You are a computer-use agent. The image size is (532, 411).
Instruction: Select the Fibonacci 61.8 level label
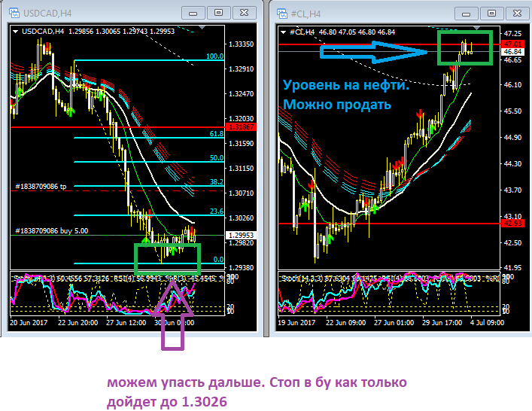(x=217, y=134)
